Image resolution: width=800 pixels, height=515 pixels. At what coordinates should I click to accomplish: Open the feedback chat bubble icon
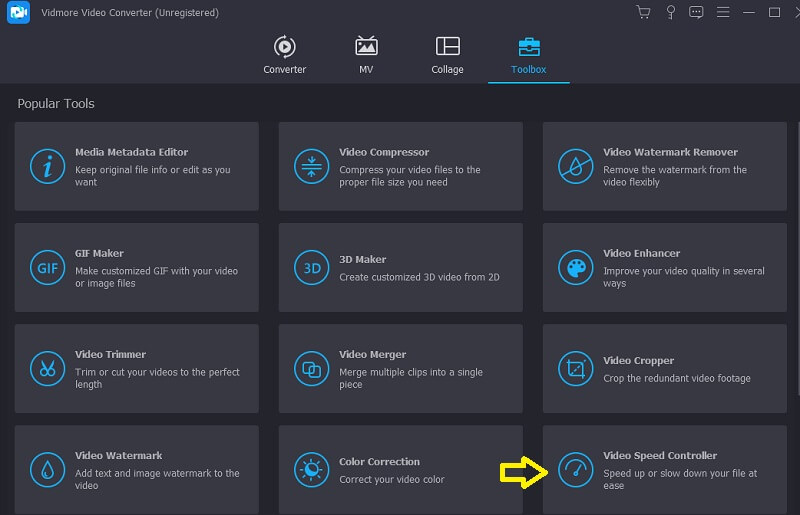[x=696, y=12]
